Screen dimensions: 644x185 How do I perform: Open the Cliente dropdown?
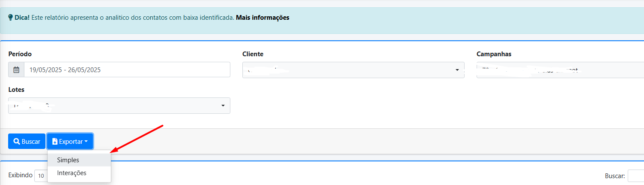coord(353,70)
